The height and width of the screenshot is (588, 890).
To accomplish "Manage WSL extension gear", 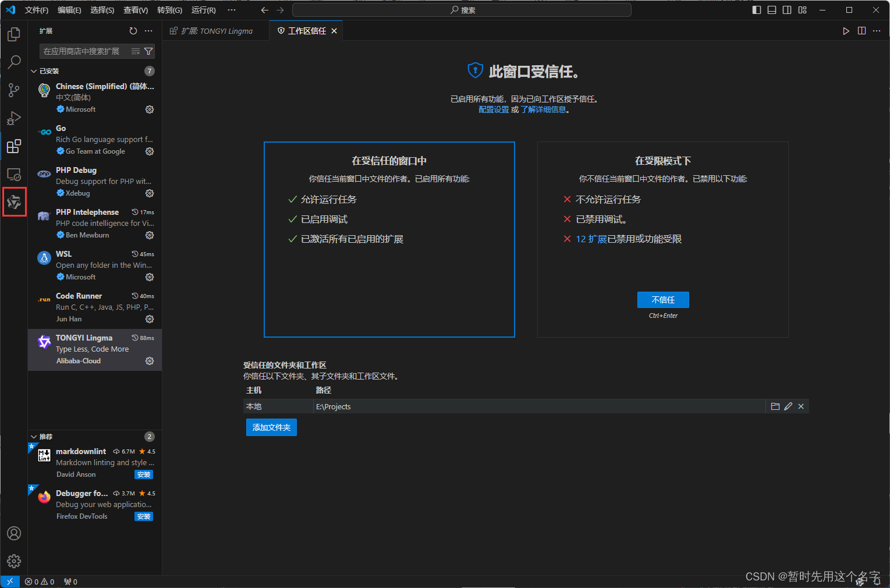I will point(150,277).
